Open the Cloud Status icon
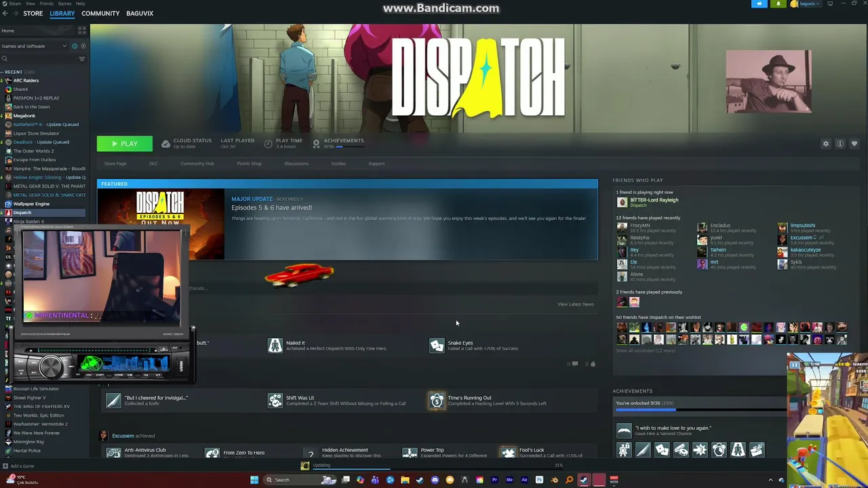868x488 pixels. click(x=165, y=144)
